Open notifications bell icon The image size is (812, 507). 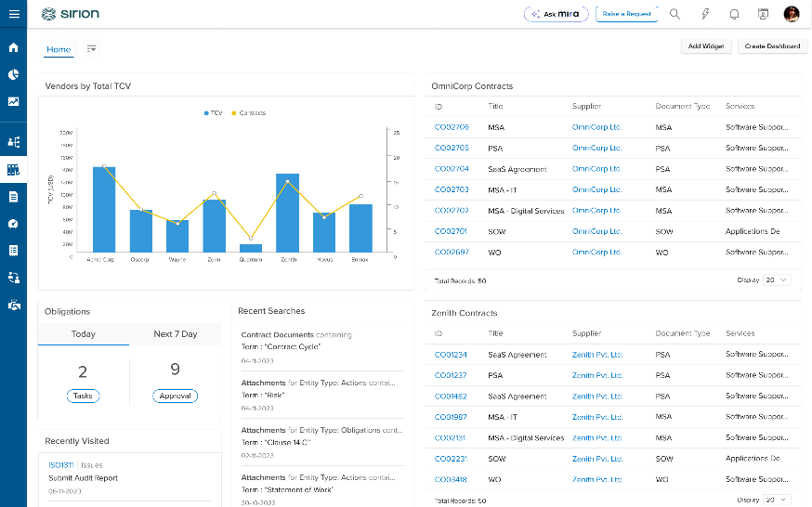point(734,14)
